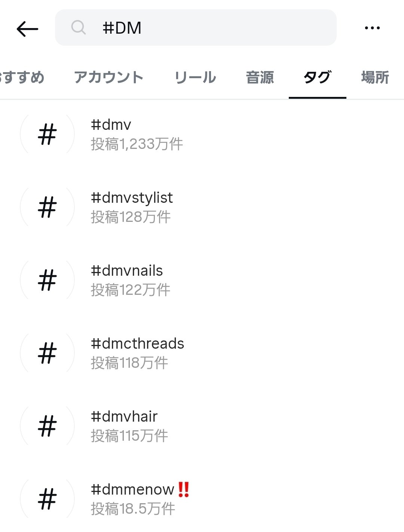Screen dimensions: 404x532
Task: Click the hashtag icon next to #dmv
Action: (48, 134)
